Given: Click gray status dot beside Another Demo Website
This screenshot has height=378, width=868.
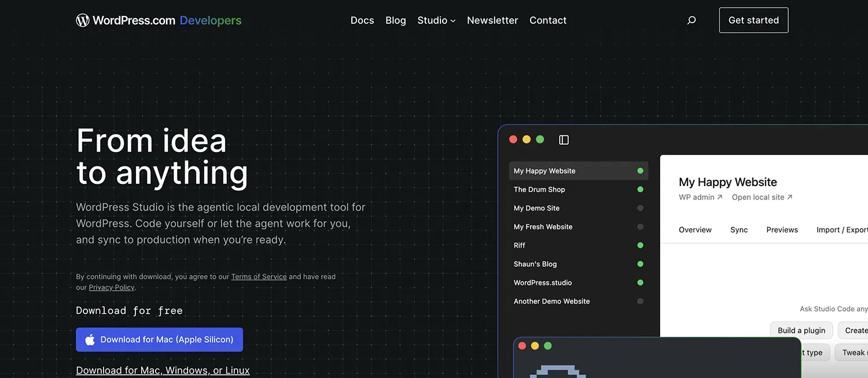Looking at the screenshot, I should pyautogui.click(x=640, y=301).
